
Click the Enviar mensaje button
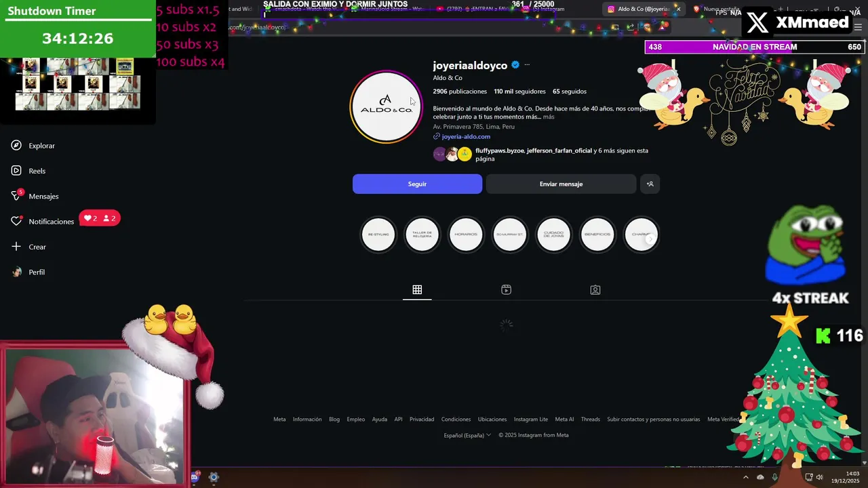[x=561, y=184]
